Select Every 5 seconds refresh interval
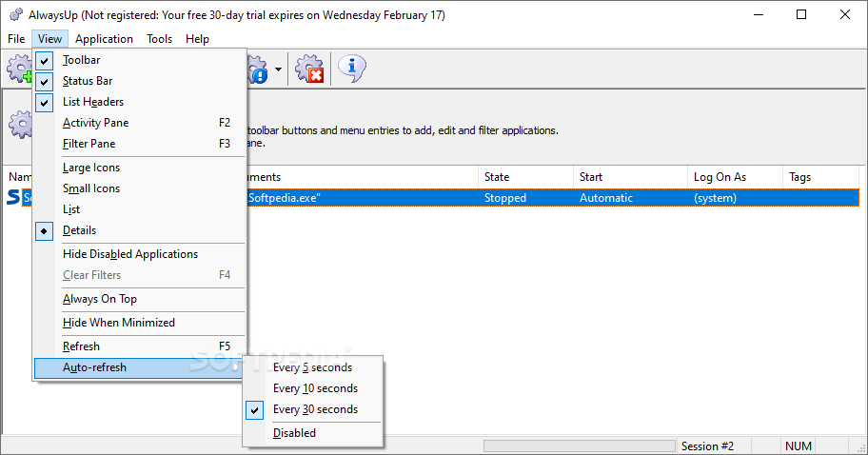The image size is (868, 455). pyautogui.click(x=312, y=367)
